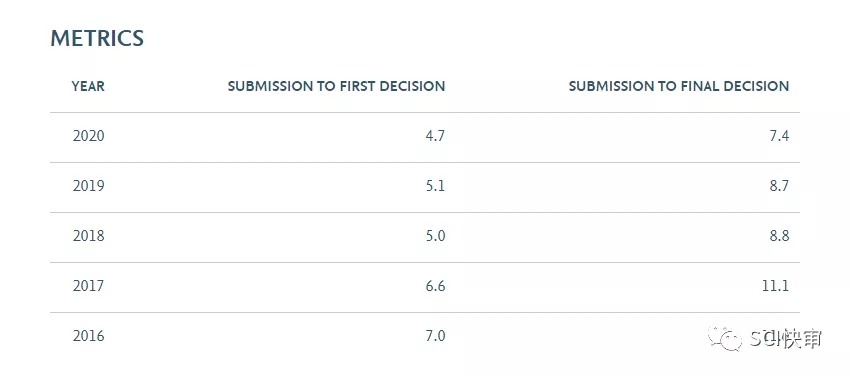Click the 2016 year row cell
The image size is (850, 376).
tap(88, 336)
